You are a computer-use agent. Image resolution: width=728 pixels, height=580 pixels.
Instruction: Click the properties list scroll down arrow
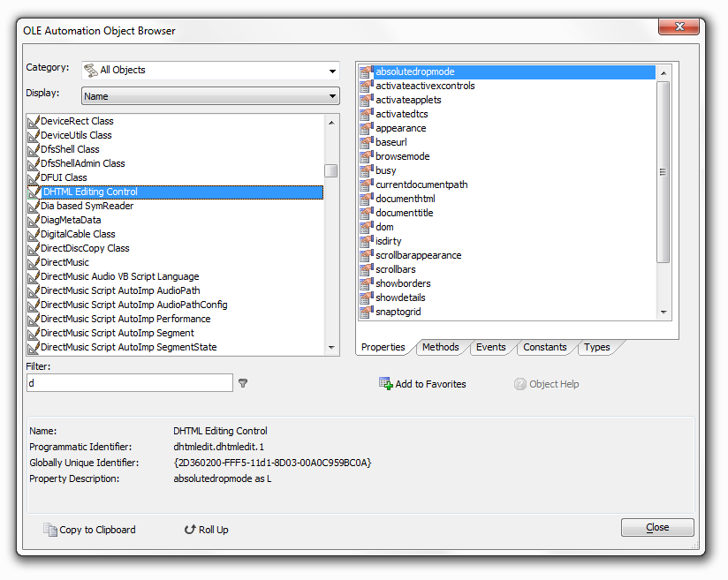(x=663, y=313)
